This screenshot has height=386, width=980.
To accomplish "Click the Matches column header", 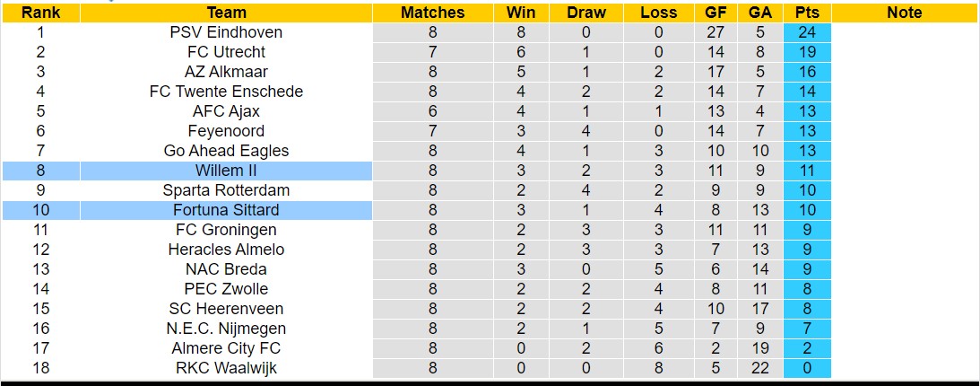I will pyautogui.click(x=432, y=13).
